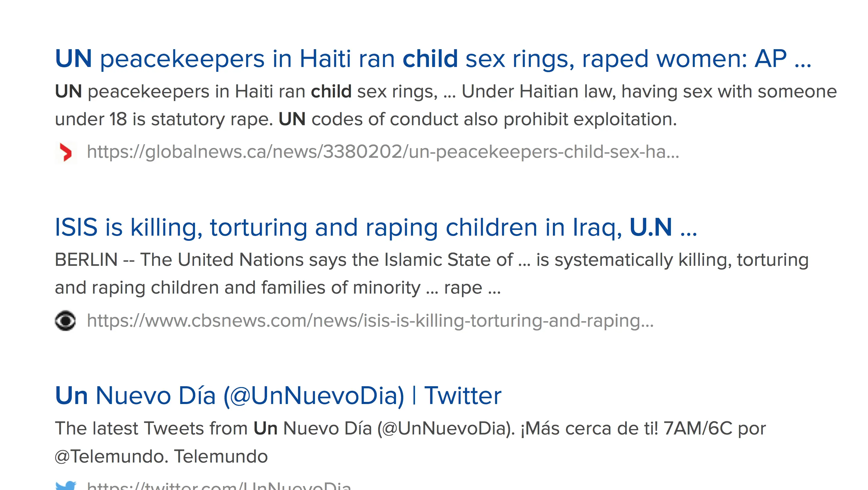Image resolution: width=868 pixels, height=490 pixels.
Task: Open the ISIS in Iraq headline link
Action: (375, 227)
